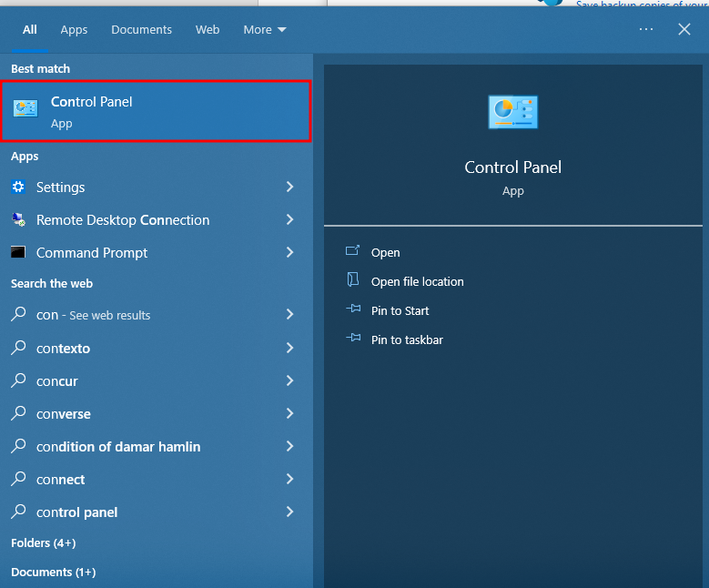
Task: Expand the connect suggestion chevron
Action: (x=289, y=479)
